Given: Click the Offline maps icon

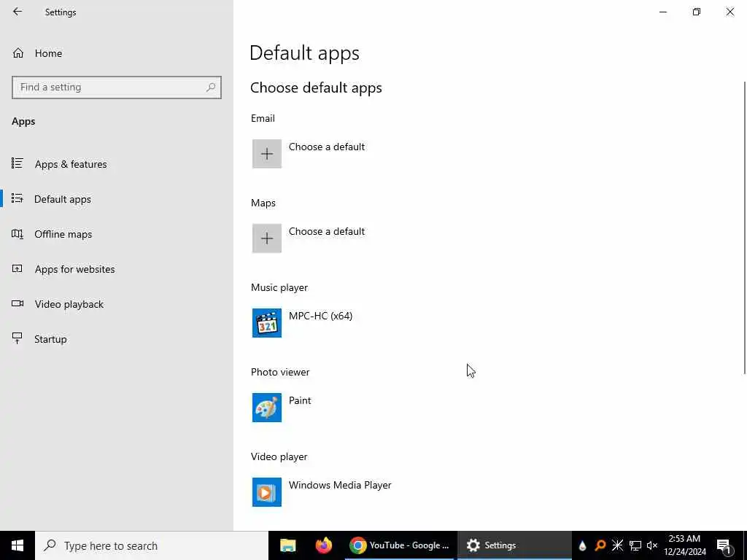Looking at the screenshot, I should coord(18,234).
